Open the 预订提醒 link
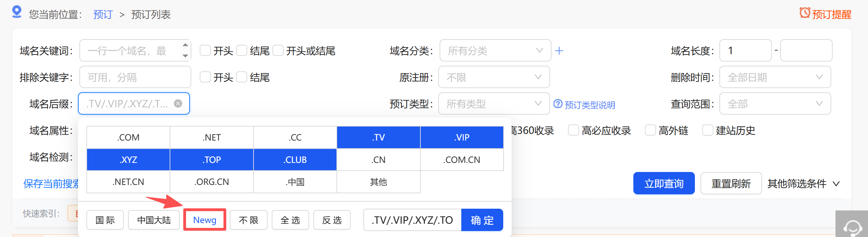The height and width of the screenshot is (237, 868). (x=832, y=14)
